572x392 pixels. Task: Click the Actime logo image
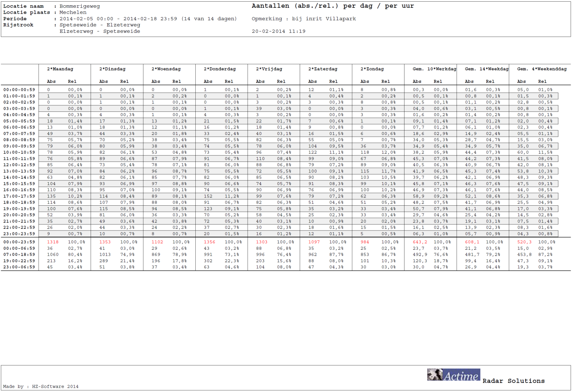[x=454, y=375]
